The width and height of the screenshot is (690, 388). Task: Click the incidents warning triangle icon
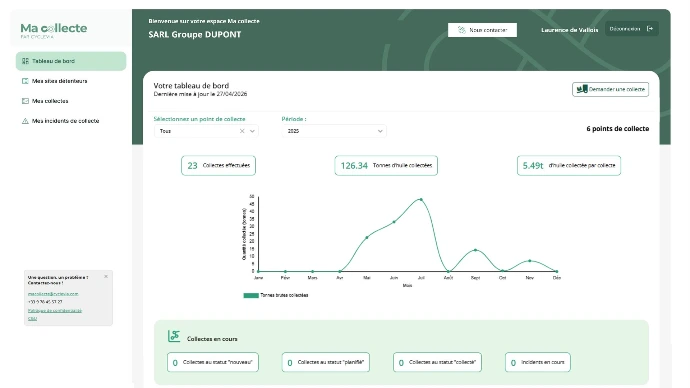pos(25,121)
